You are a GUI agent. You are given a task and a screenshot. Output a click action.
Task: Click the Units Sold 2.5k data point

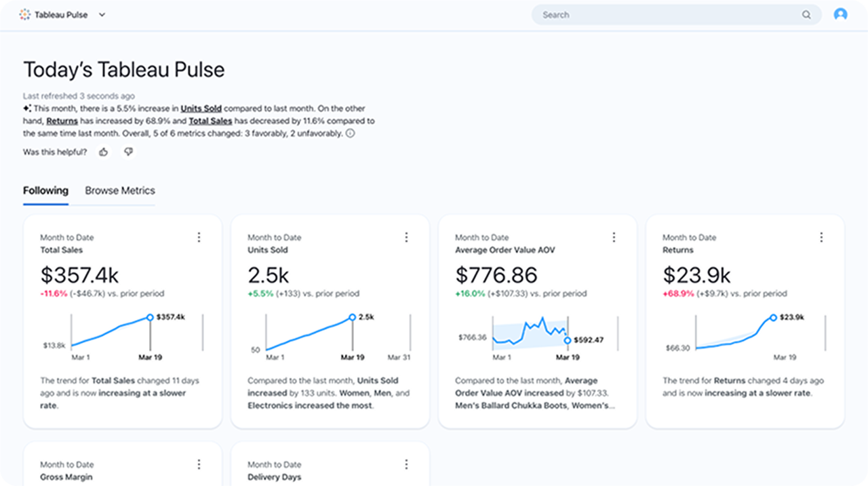pos(352,317)
